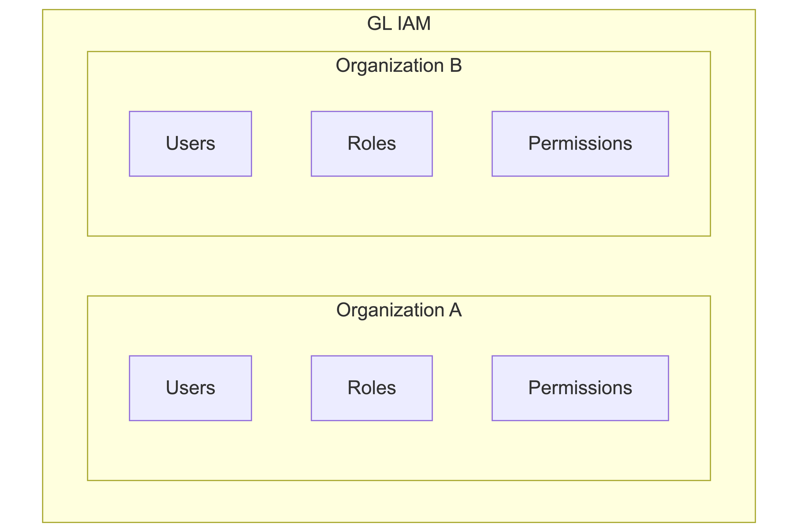The width and height of the screenshot is (798, 532).
Task: Select the Roles node in Organization A
Action: click(x=372, y=388)
